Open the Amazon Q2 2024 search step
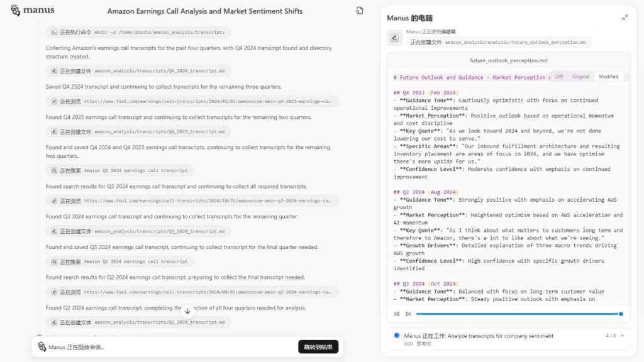The width and height of the screenshot is (644, 362). 119,261
